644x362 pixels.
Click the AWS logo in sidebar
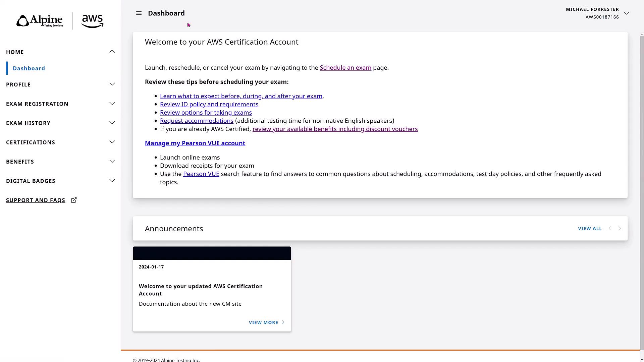click(92, 21)
